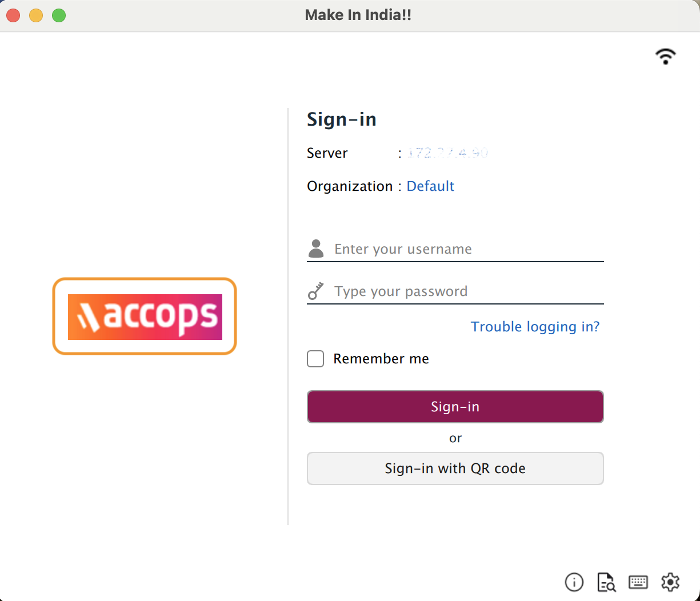Open the Trouble logging in? link
Viewport: 700px width, 601px height.
click(535, 327)
